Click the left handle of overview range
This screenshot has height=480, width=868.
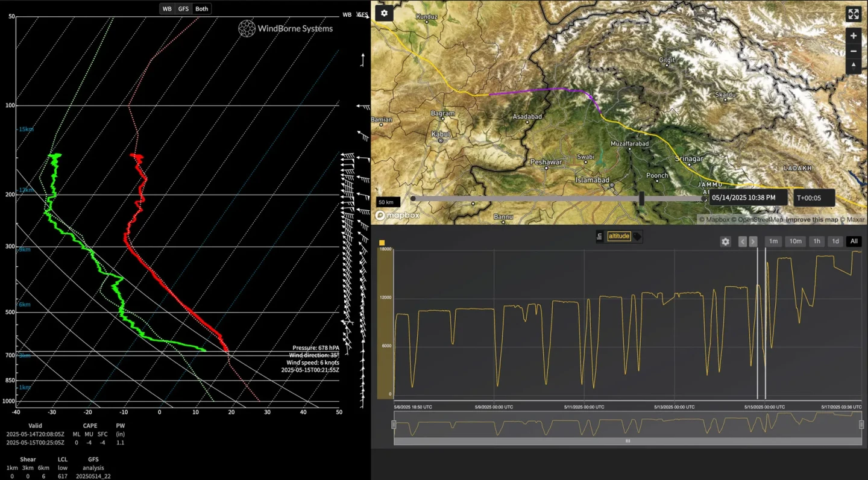[394, 425]
